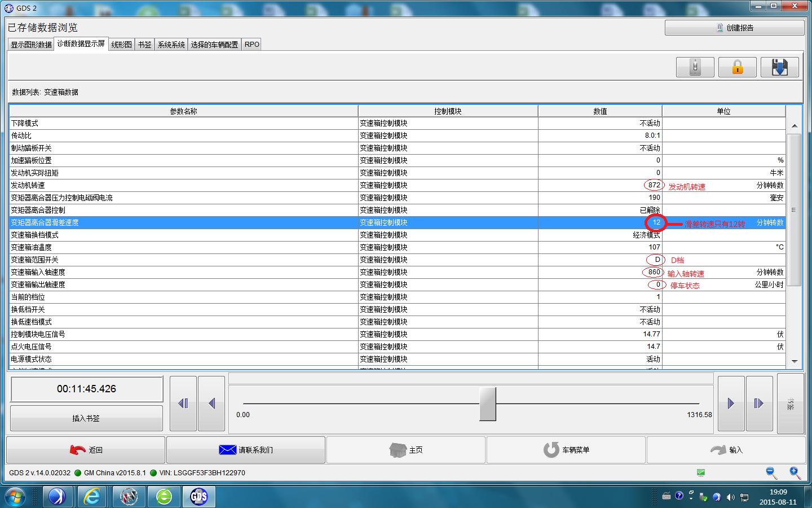Select the 变矩器离合器滑差速度 row
This screenshot has height=508, width=812.
click(x=398, y=222)
